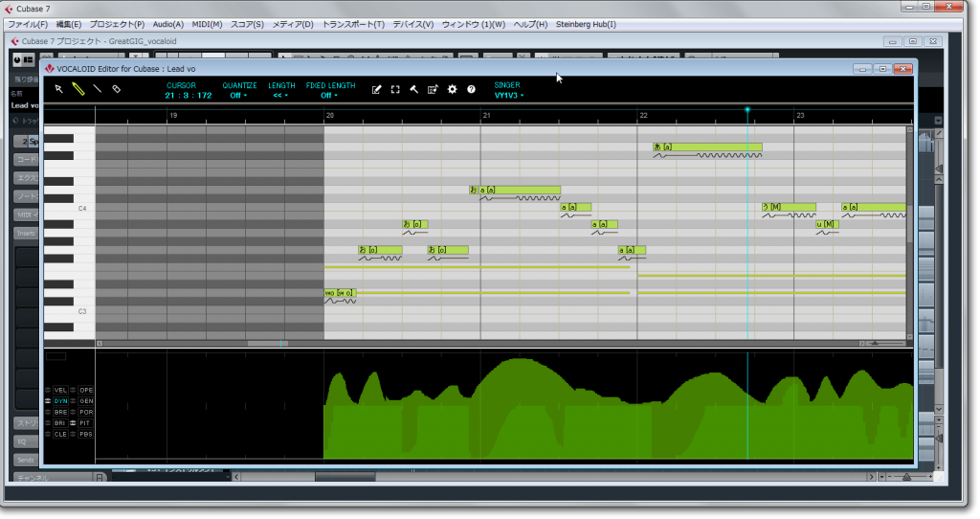Select the arrow pointer tool in VOCALOID Editor
This screenshot has width=980, height=519.
click(x=58, y=89)
